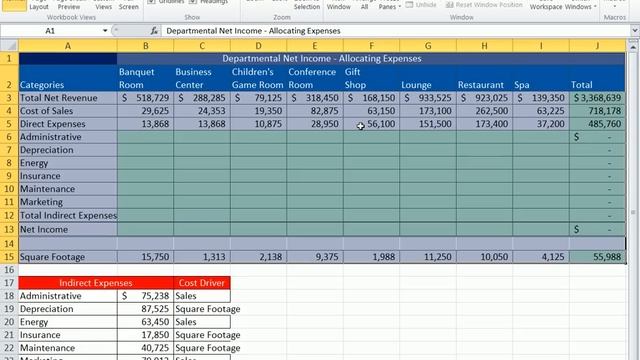Select cell with value 55,988
Image resolution: width=640 pixels, height=360 pixels.
597,257
